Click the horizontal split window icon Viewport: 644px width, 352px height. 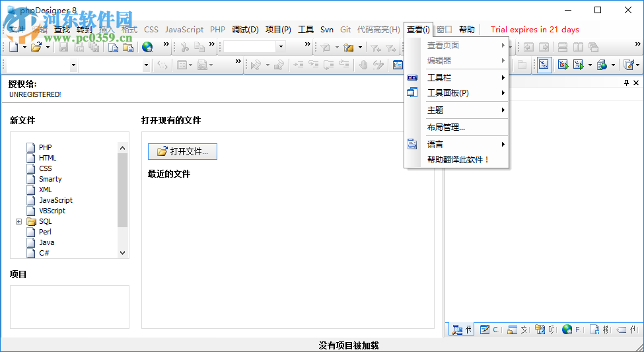(x=563, y=47)
